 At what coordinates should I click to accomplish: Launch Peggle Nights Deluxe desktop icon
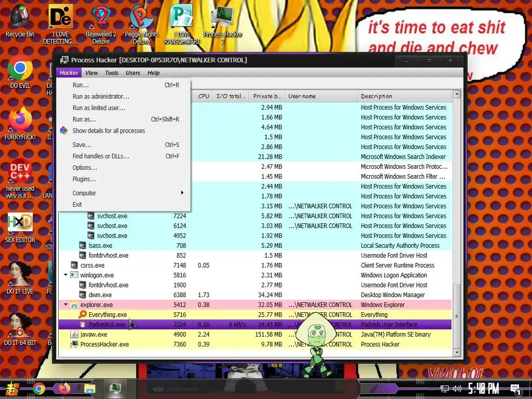tap(141, 24)
